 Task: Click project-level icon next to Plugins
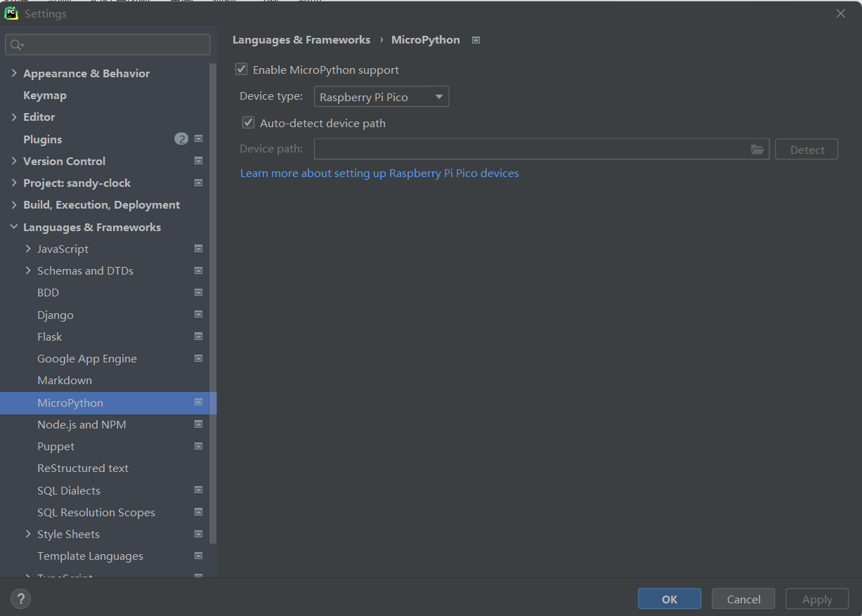click(x=198, y=139)
